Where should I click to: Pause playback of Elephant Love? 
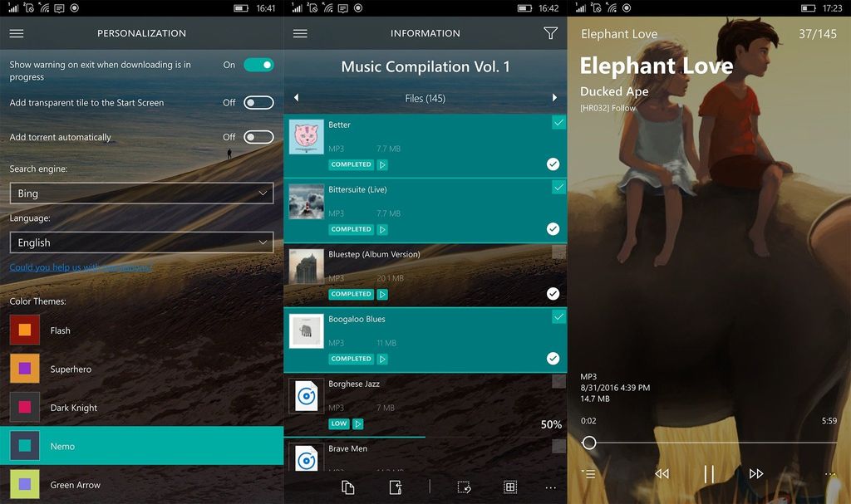(x=711, y=474)
